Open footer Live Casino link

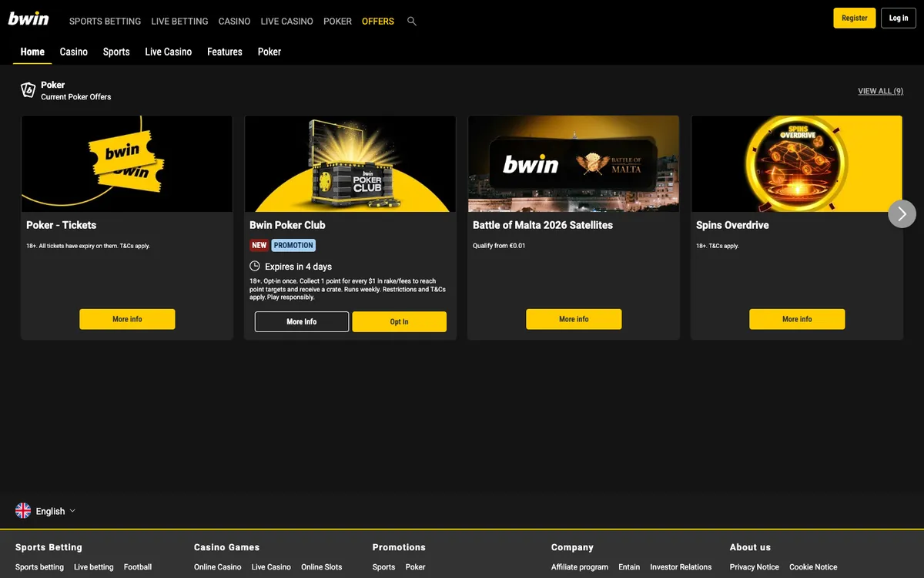[x=271, y=567]
